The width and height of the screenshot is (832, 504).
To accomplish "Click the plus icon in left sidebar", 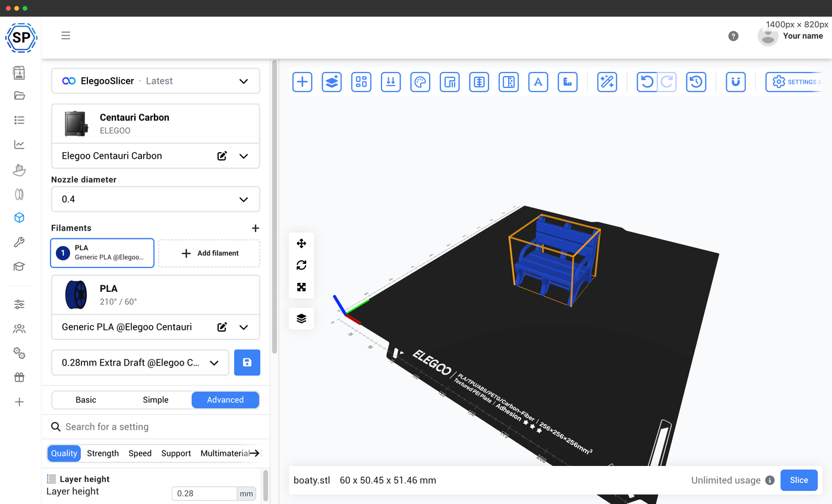I will tap(20, 402).
